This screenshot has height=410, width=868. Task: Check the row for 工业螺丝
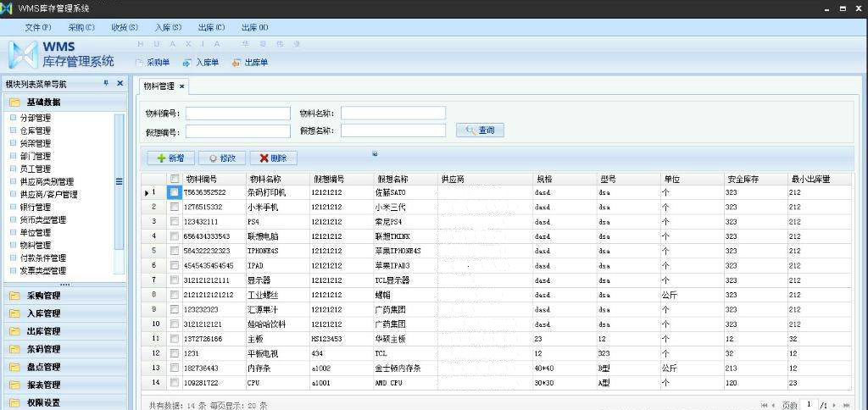(175, 295)
